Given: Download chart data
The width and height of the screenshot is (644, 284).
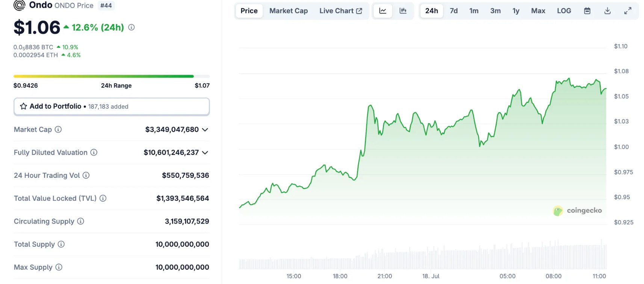Looking at the screenshot, I should point(608,11).
